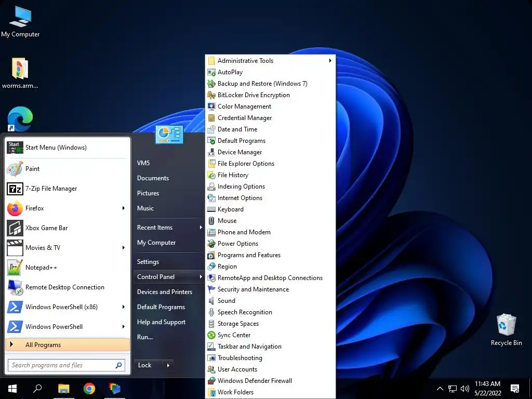532x399 pixels.
Task: Click the Lock button
Action: click(149, 365)
